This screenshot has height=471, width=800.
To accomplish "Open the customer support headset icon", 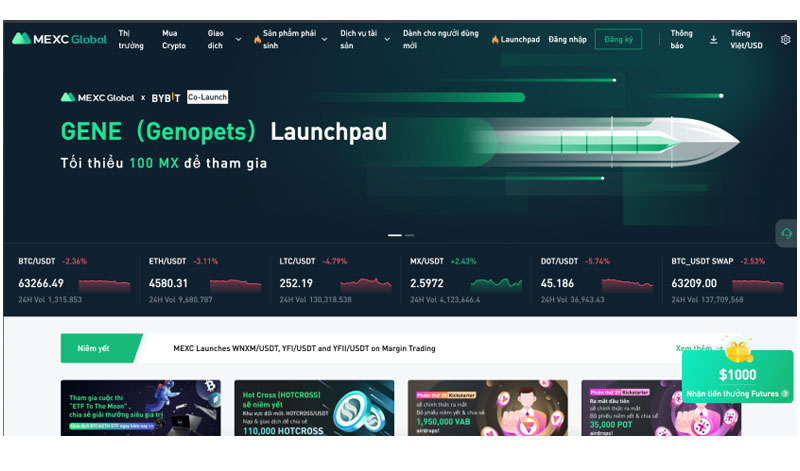I will (786, 234).
